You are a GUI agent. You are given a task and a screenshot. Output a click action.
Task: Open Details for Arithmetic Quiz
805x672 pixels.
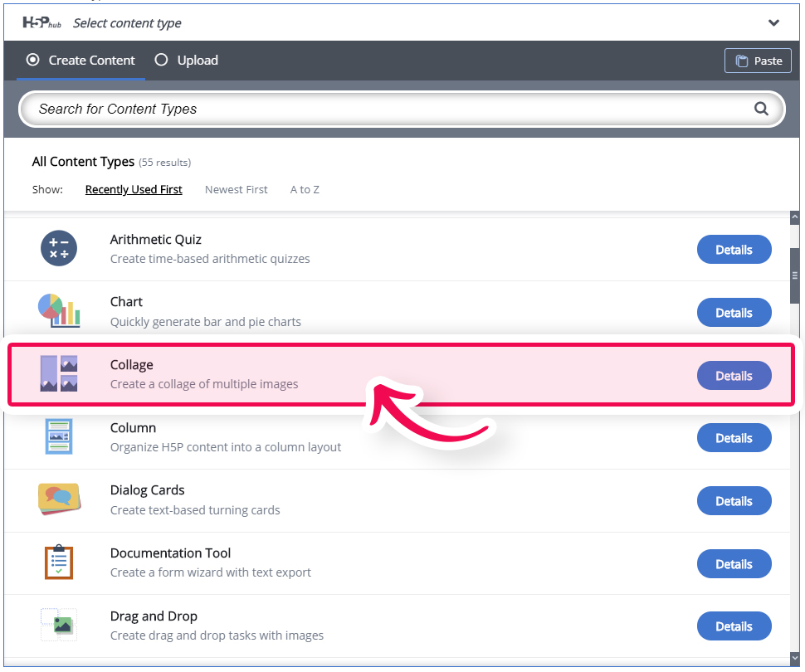734,250
